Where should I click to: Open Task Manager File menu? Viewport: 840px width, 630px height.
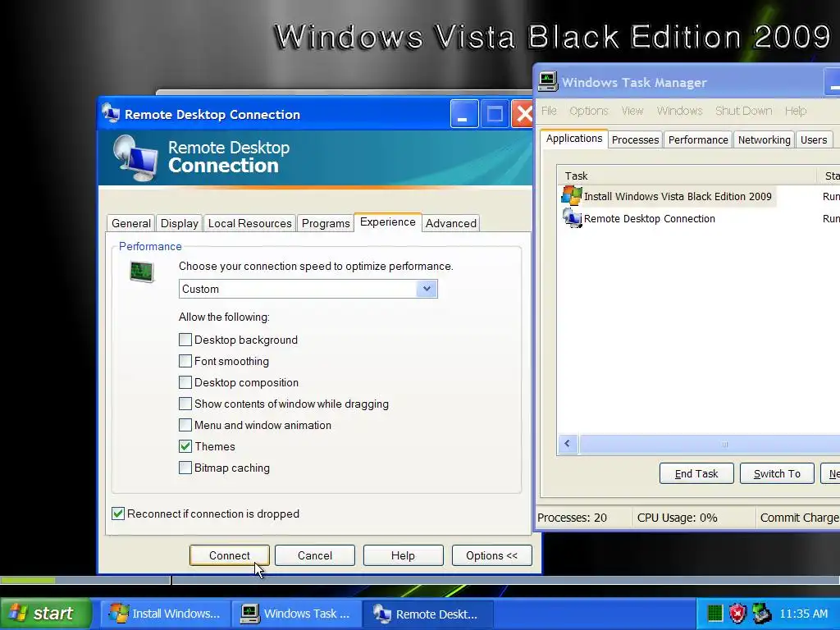coord(549,111)
